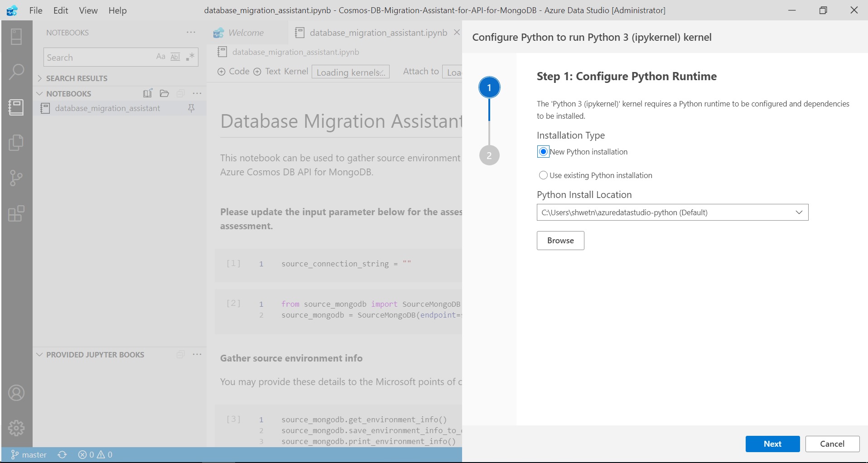Open the Manage gear icon
Screen dimensions: 868x463
coord(16,428)
